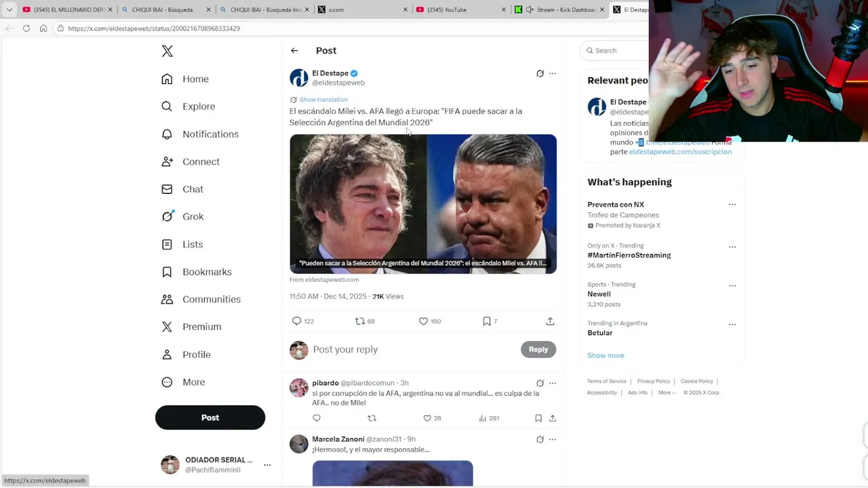Bookmark the post with 7 bookmarks
This screenshot has height=488, width=868.
click(x=486, y=321)
